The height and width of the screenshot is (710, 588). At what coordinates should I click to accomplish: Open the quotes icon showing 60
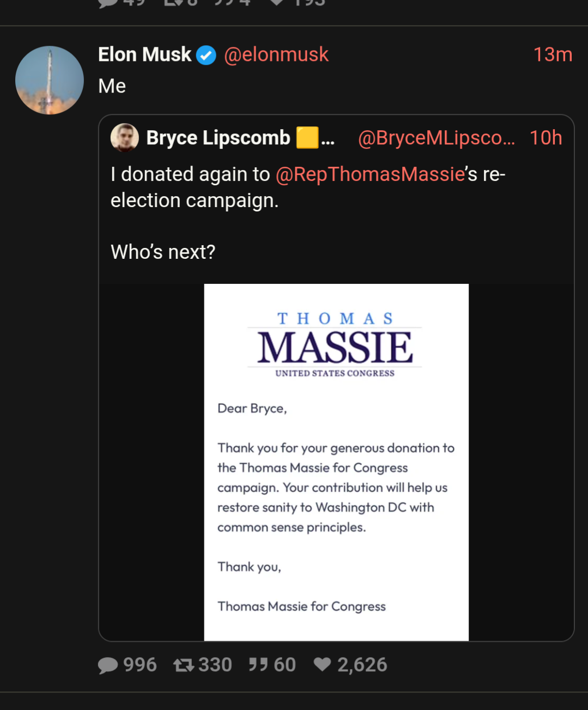click(x=258, y=665)
